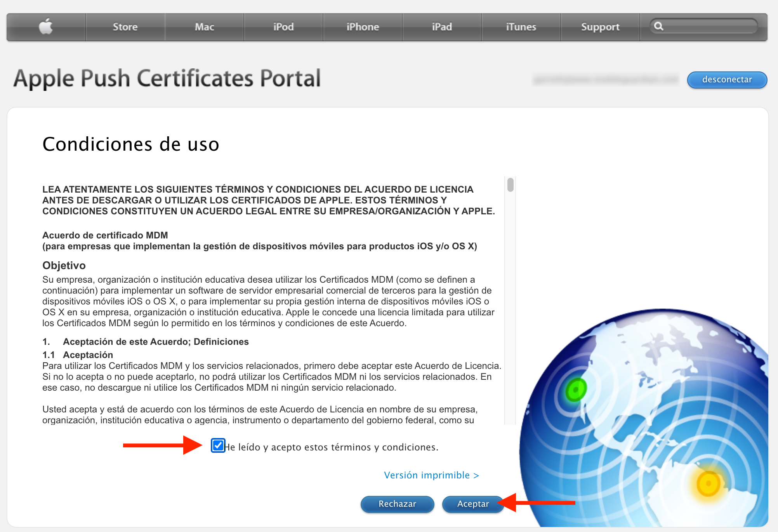Open the Support page
778x532 pixels.
pos(600,27)
